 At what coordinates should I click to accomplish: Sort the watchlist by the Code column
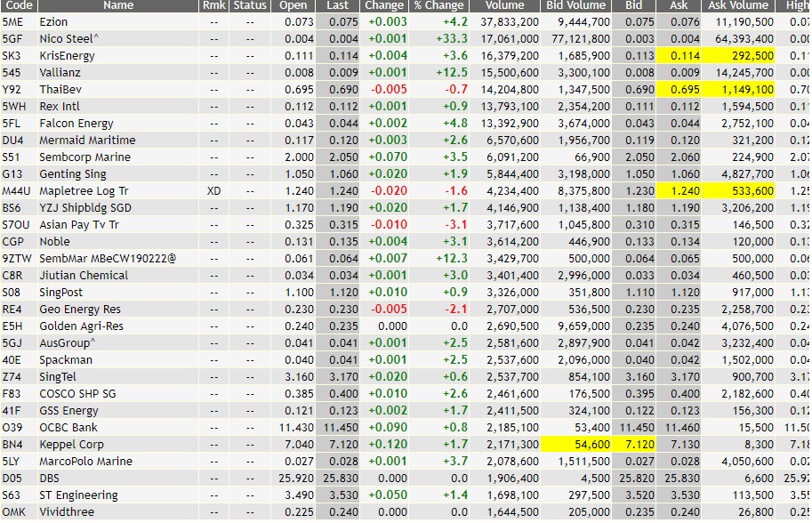click(x=18, y=6)
